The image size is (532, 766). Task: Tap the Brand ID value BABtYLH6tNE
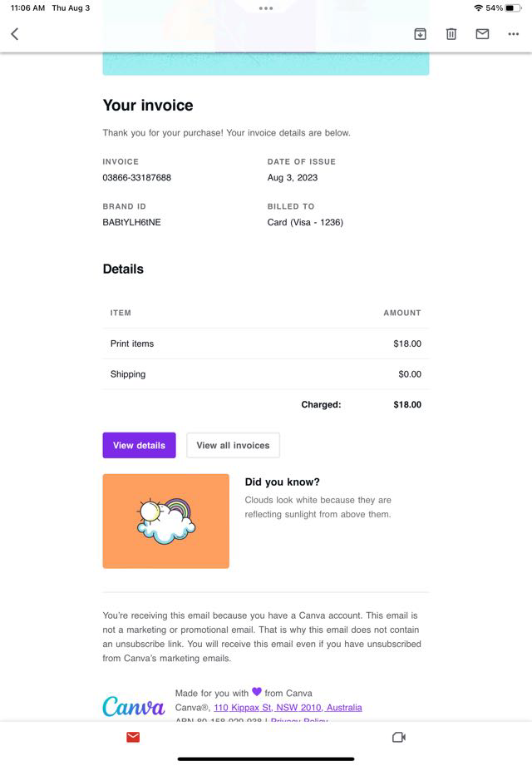click(131, 222)
